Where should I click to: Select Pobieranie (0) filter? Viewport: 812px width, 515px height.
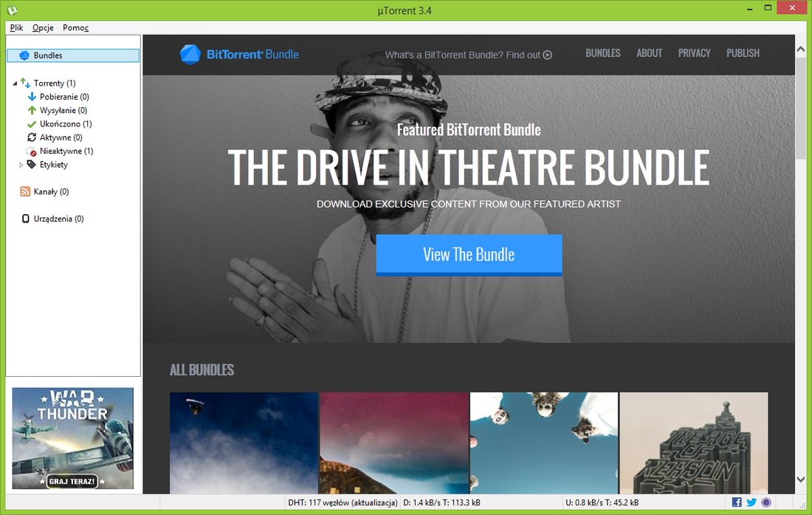[64, 96]
